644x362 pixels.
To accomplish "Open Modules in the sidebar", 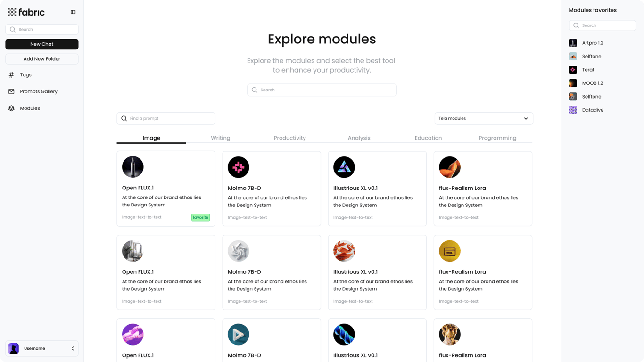I will (x=30, y=108).
